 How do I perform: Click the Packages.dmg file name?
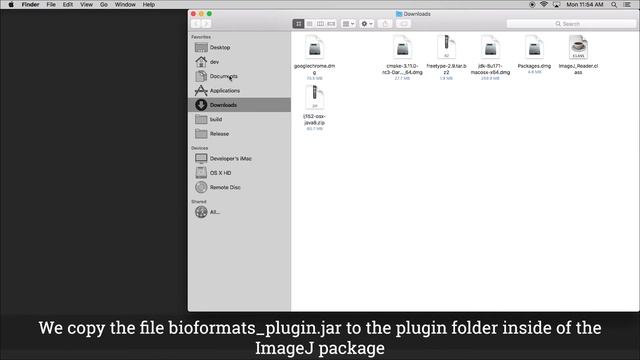coord(534,66)
